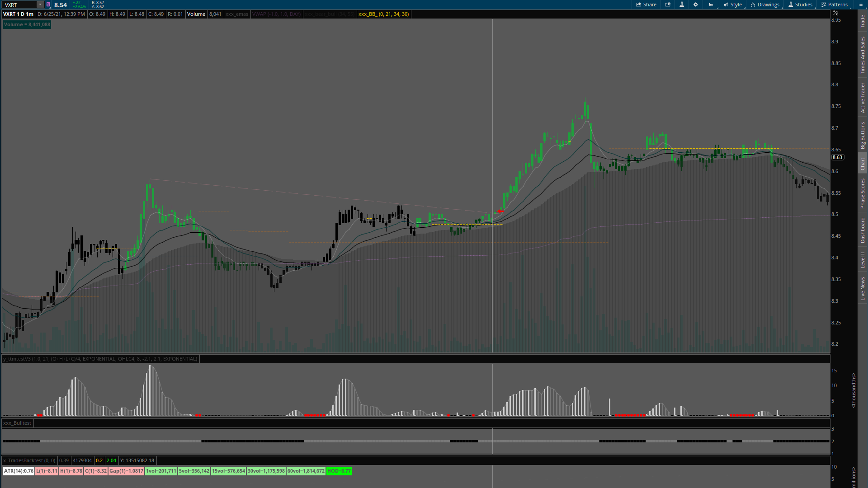Open the 1m timeframe selector

[x=711, y=5]
